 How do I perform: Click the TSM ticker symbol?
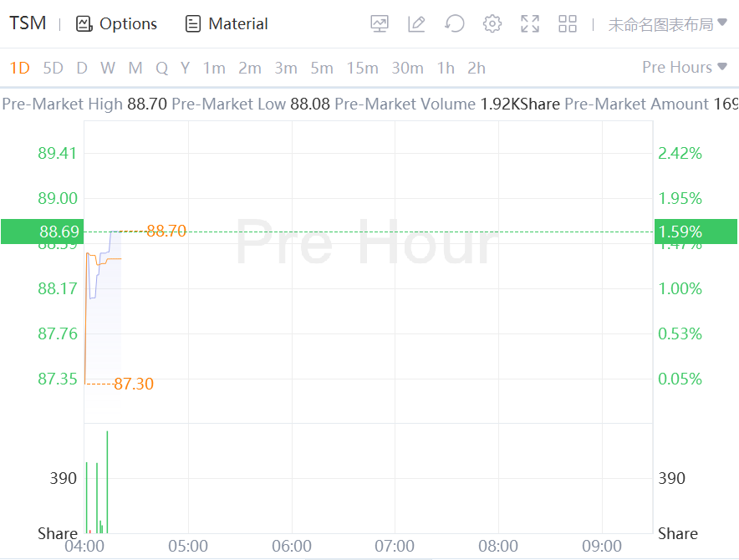(28, 23)
